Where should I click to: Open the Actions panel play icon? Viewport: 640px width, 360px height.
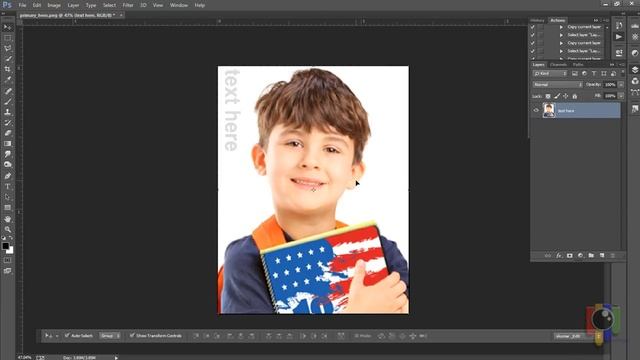coord(619,37)
